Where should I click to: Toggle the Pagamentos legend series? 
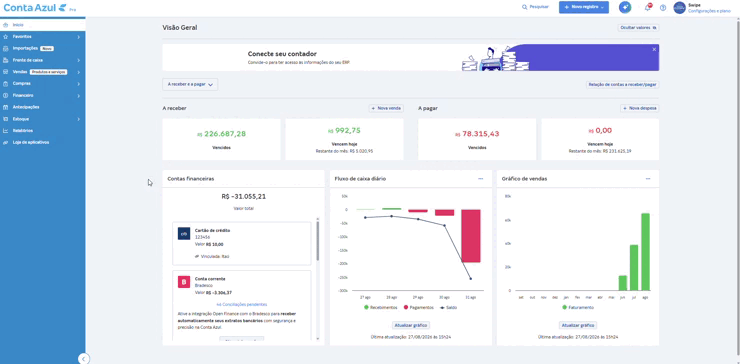420,307
